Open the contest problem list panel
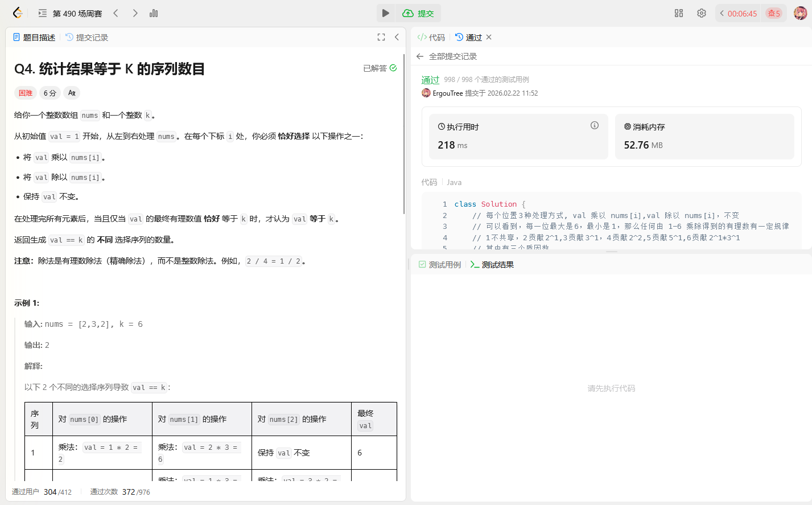 coord(42,13)
